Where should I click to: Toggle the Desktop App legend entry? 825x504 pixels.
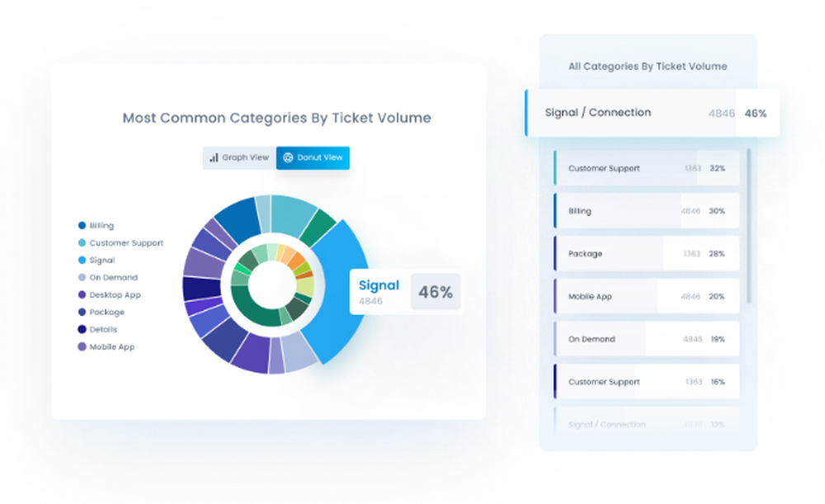pos(110,295)
